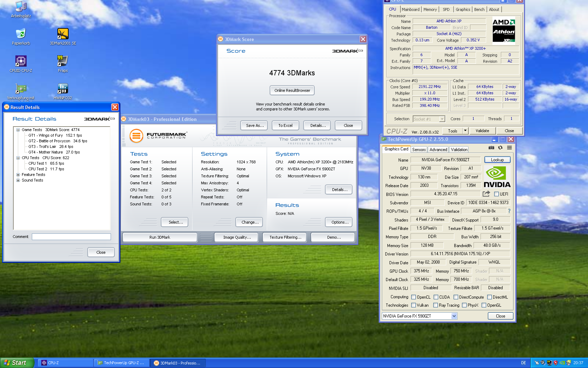Toggle the Ray Tracing checkbox
The width and height of the screenshot is (588, 368).
coord(435,305)
